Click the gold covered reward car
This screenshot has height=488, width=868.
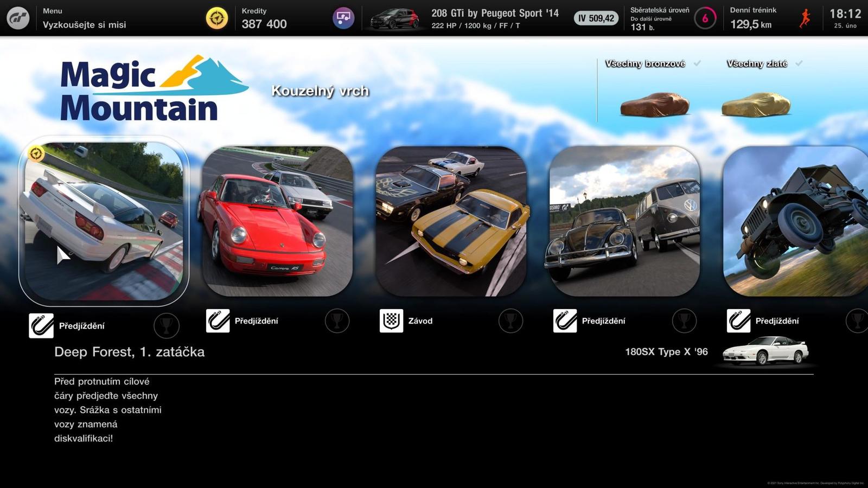point(756,104)
